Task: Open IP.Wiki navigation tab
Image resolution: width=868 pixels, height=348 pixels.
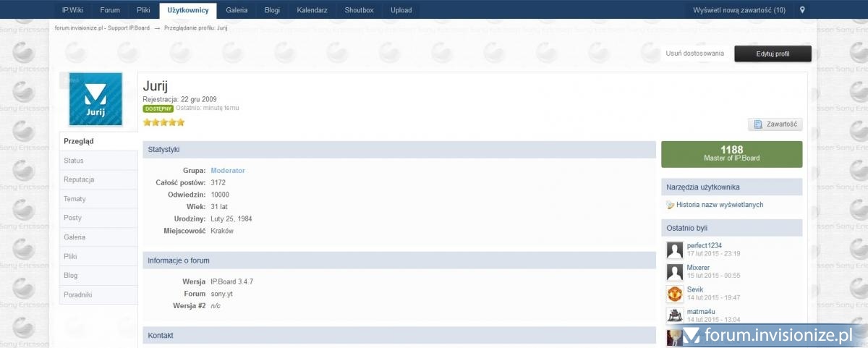Action: pos(73,10)
